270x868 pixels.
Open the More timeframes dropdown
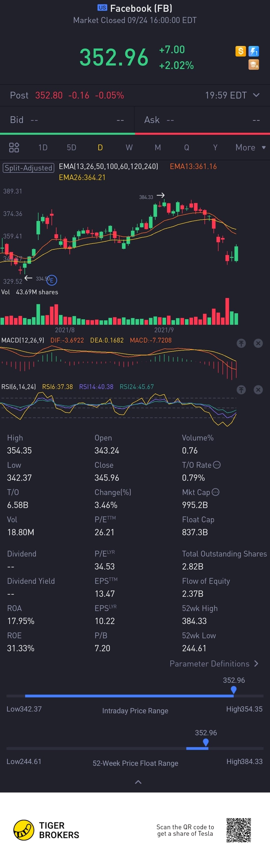(250, 147)
